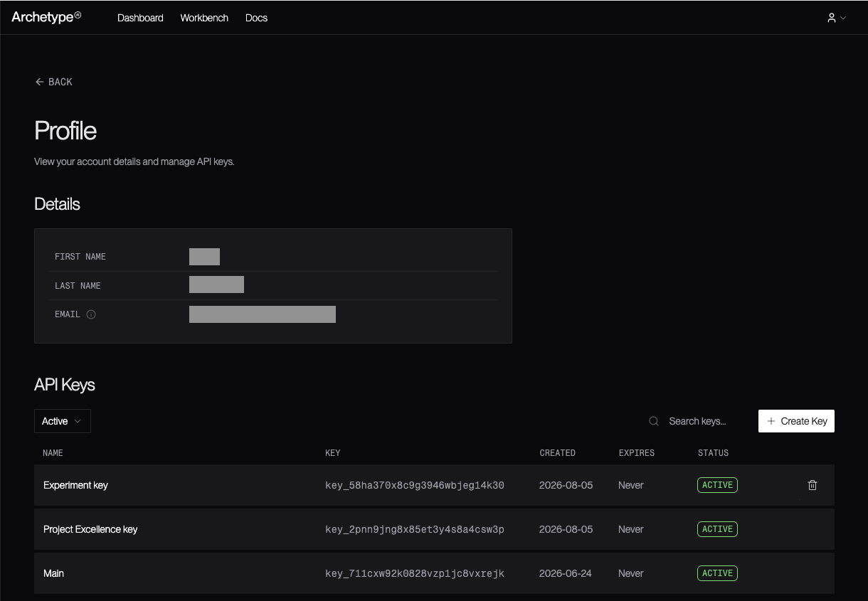This screenshot has height=601, width=868.
Task: Click the FIRST NAME label
Action: click(x=80, y=256)
